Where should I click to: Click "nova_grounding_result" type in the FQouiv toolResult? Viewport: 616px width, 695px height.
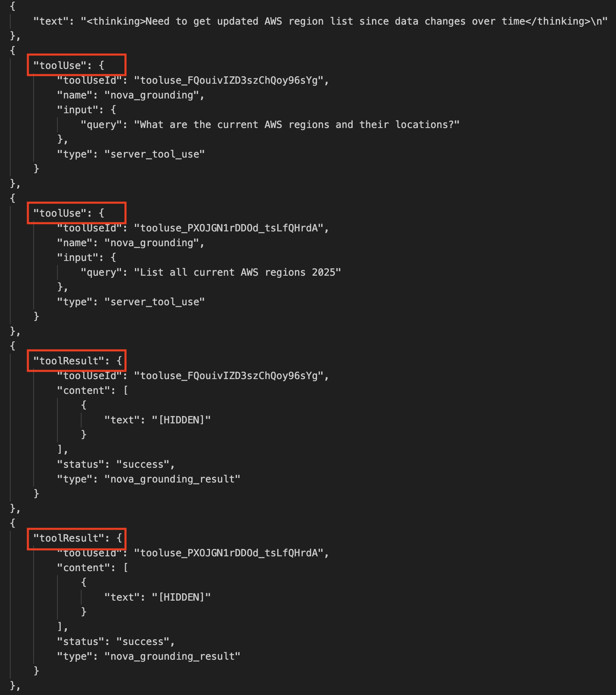[172, 479]
